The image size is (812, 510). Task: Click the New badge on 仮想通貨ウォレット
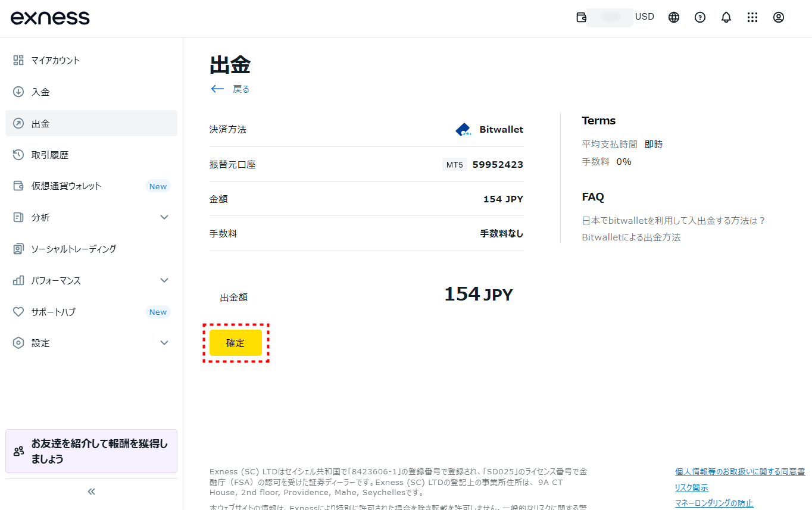158,186
